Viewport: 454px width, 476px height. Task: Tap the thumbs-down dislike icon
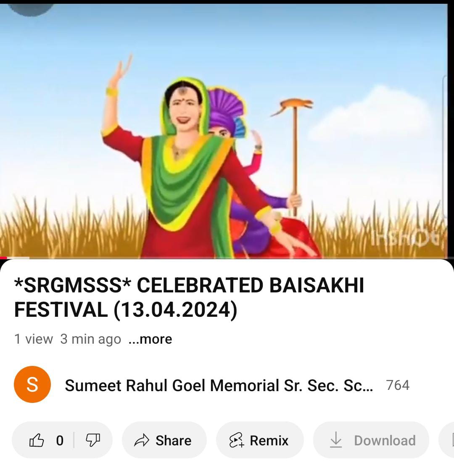[93, 440]
